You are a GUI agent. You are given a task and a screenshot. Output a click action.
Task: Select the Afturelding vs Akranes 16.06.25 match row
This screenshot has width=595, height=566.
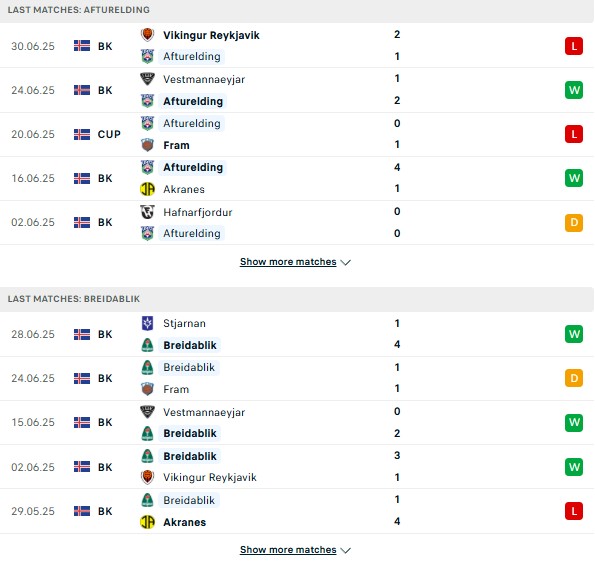pyautogui.click(x=297, y=178)
